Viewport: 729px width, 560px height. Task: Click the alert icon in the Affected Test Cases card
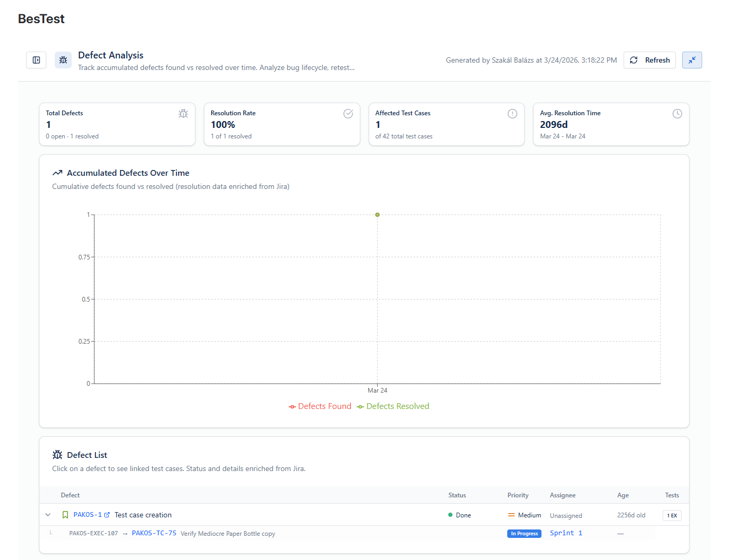point(513,114)
